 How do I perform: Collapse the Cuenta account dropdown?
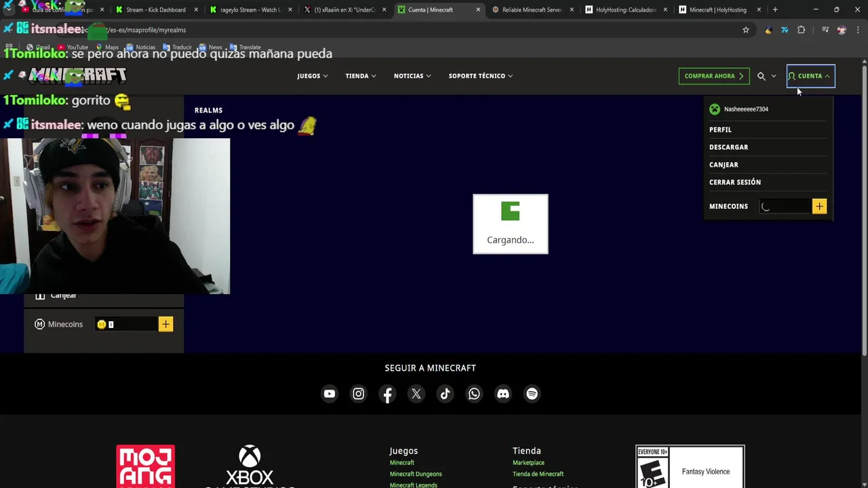[x=810, y=76]
